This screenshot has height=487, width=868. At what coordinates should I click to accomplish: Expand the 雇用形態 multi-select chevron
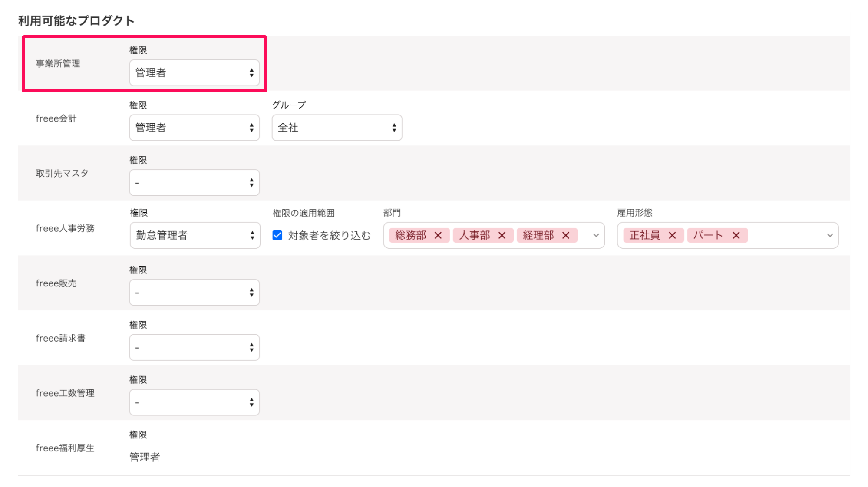(x=830, y=235)
